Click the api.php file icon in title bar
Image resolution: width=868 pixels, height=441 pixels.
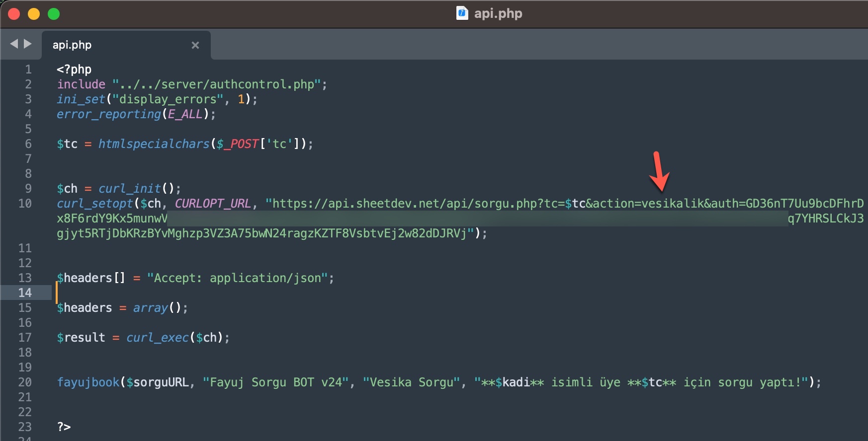[462, 13]
